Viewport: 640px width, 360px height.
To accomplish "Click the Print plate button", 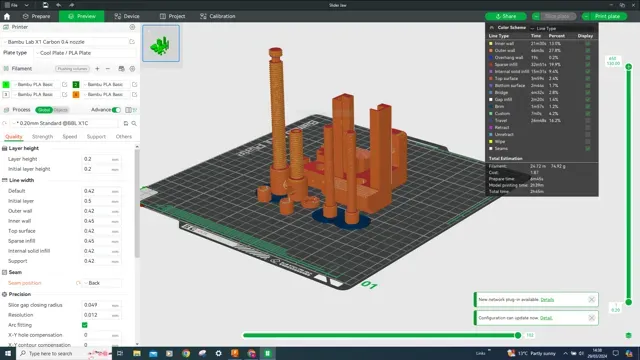I will point(608,16).
